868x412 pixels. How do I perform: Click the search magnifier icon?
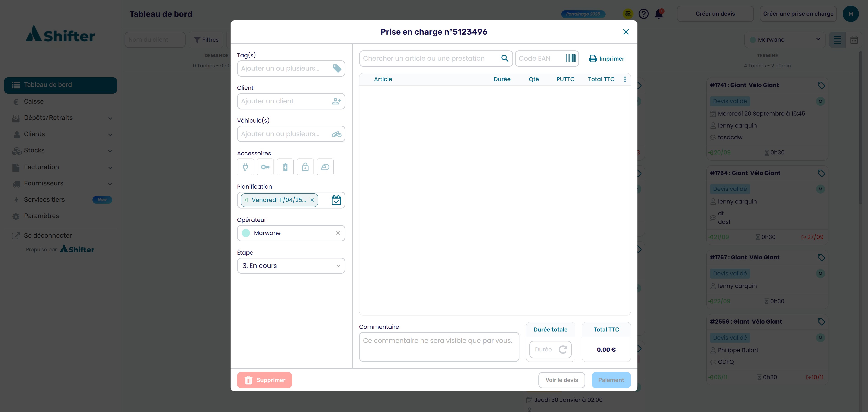pyautogui.click(x=505, y=58)
